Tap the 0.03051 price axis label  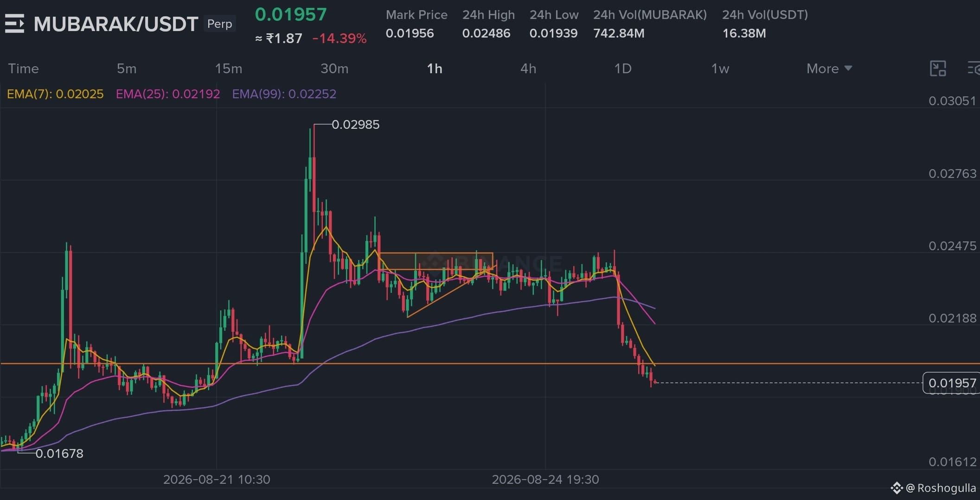(953, 101)
